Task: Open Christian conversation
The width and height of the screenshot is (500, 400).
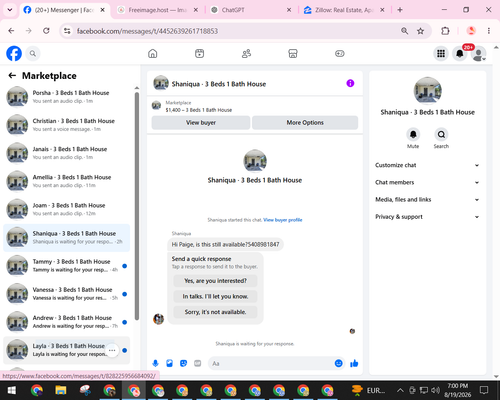Action: point(67,125)
